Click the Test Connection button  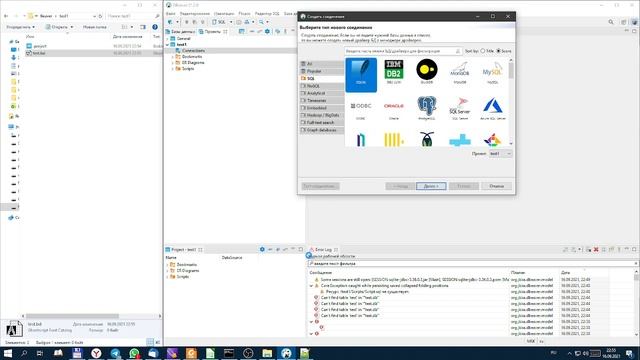coord(320,186)
